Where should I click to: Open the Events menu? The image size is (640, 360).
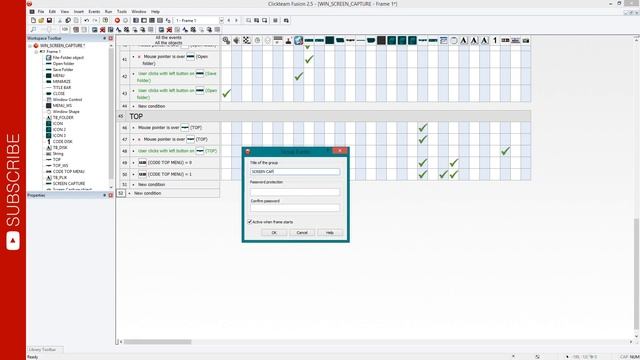(94, 11)
